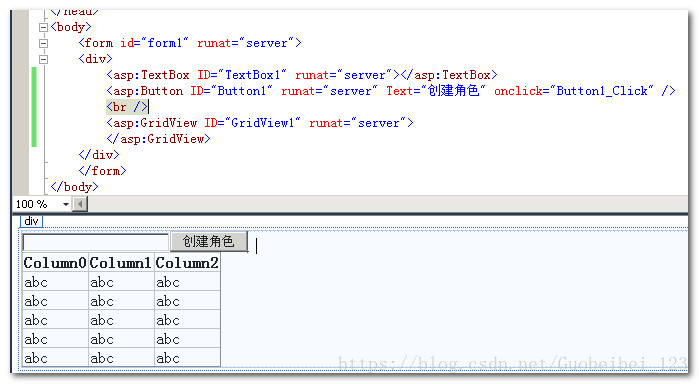Collapse the div tag outline node
The height and width of the screenshot is (384, 699).
point(43,59)
